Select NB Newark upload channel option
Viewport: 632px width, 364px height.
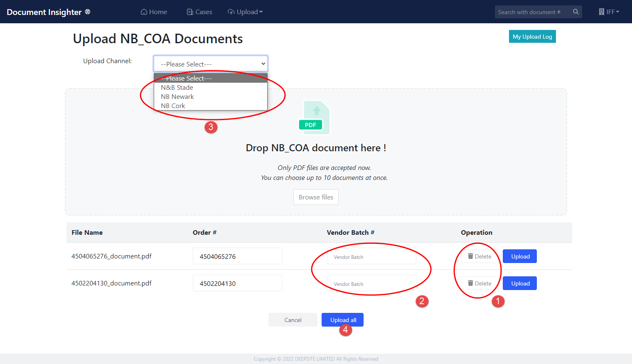[x=177, y=97]
